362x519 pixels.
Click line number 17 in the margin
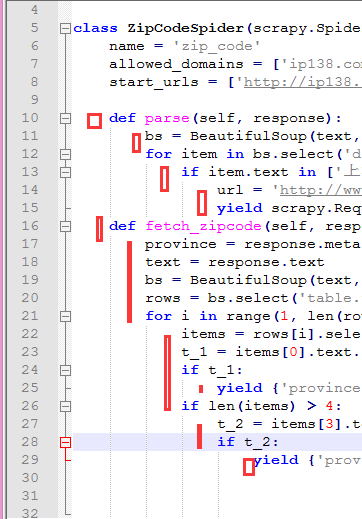click(30, 244)
